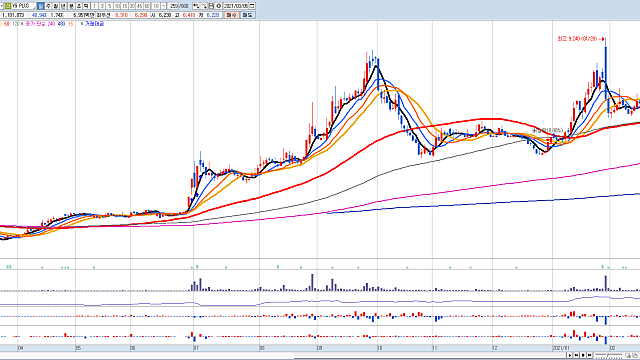Click the red 6,410 high price value
This screenshot has width=640, height=360.
[x=189, y=15]
